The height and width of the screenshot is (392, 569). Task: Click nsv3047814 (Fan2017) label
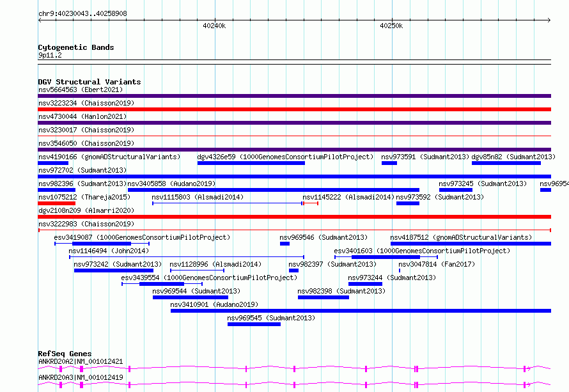point(437,264)
